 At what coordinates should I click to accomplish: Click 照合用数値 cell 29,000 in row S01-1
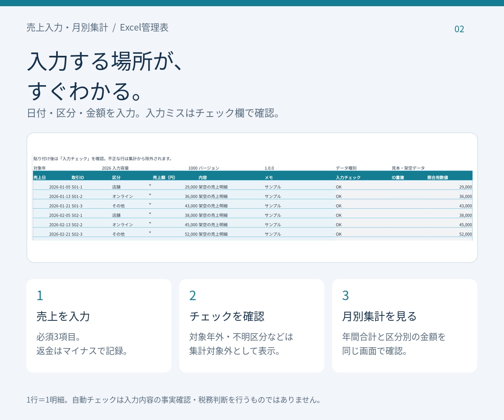coord(466,187)
